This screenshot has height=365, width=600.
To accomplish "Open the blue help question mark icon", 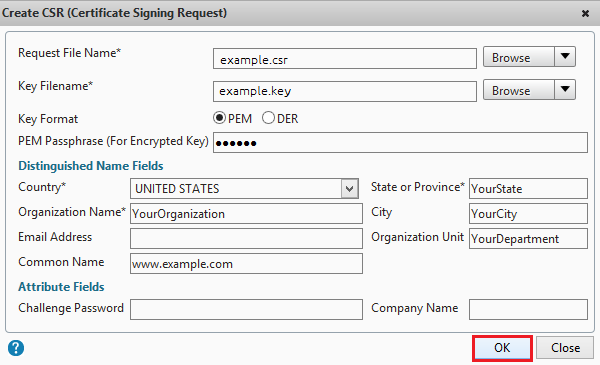I will pos(16,348).
